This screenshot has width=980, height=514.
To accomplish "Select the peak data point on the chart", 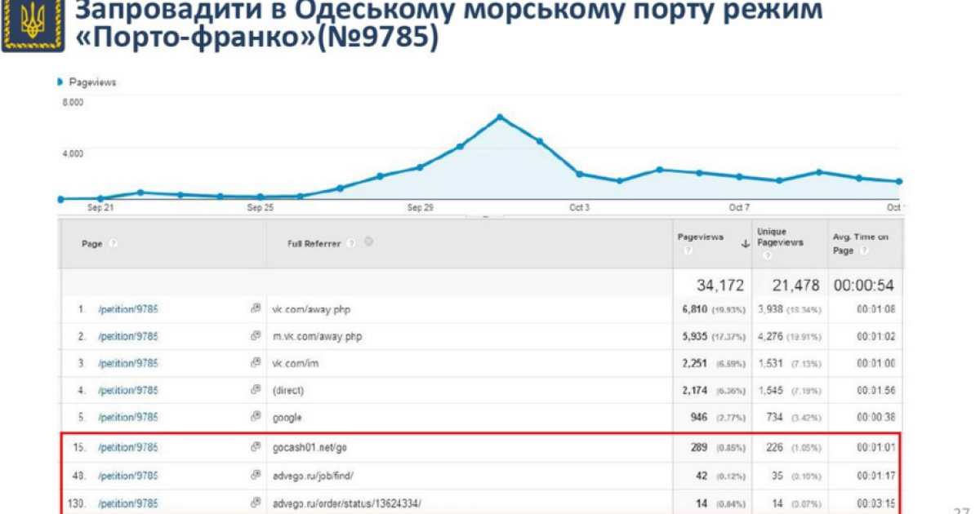I will coord(501,116).
